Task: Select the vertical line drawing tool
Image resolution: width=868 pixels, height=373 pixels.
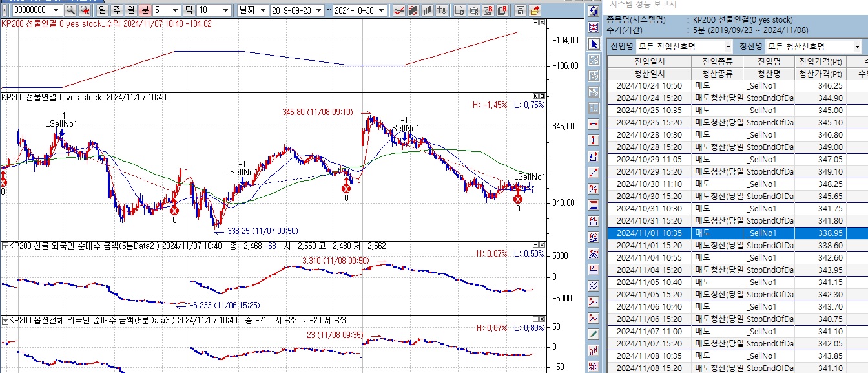Action: (x=594, y=140)
